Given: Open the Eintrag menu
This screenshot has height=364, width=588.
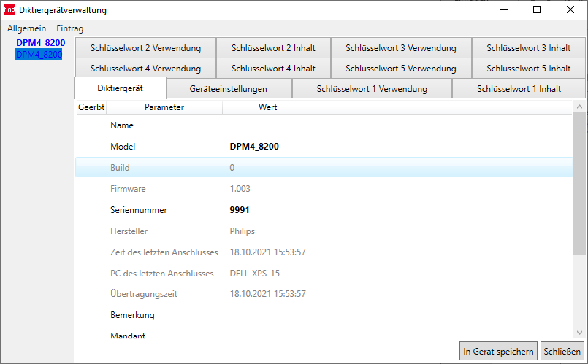Looking at the screenshot, I should point(69,28).
